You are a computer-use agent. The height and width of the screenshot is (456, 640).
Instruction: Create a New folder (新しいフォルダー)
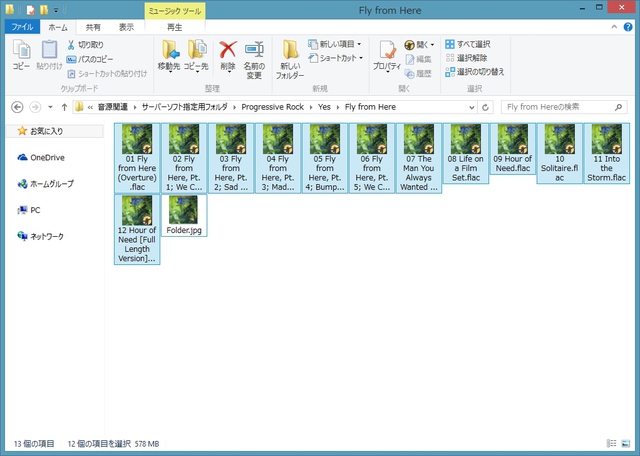pos(290,59)
